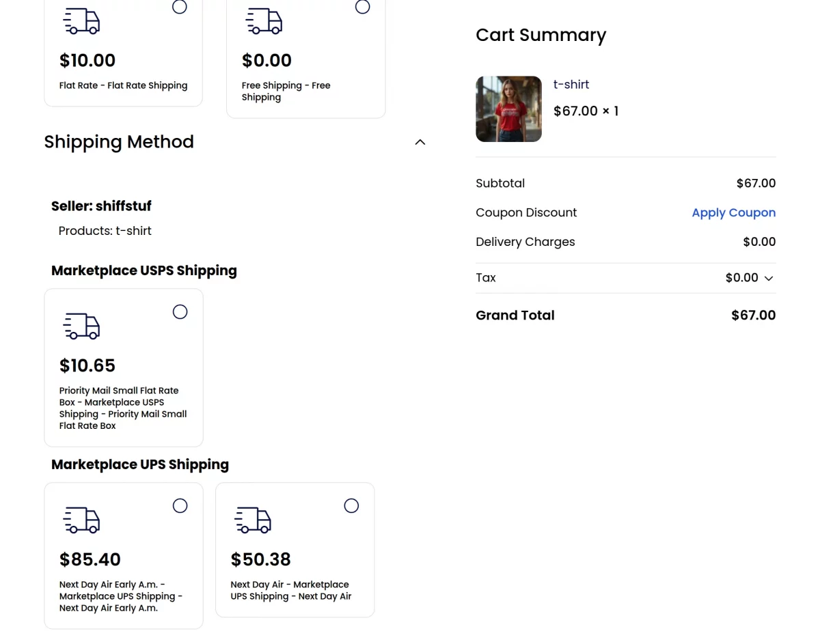Open the Apply Coupon link

[x=733, y=212]
